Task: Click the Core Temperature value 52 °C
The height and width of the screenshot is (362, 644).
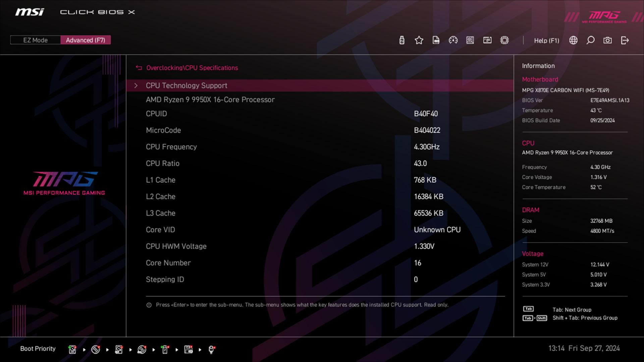Action: (596, 187)
